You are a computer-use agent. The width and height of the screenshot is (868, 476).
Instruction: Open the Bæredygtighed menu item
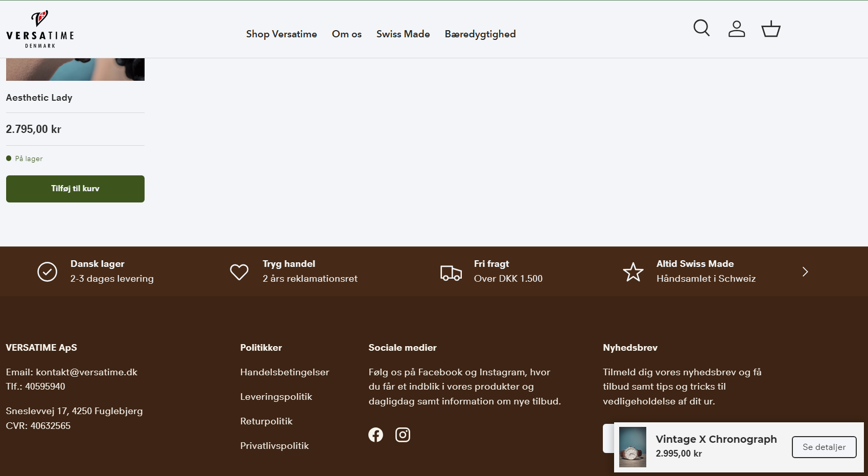[x=480, y=34]
